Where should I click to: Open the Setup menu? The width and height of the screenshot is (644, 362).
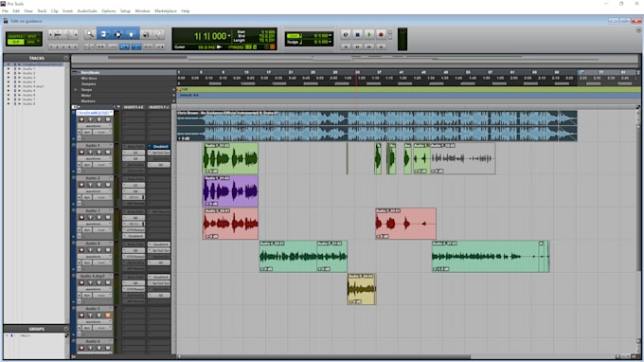(125, 11)
